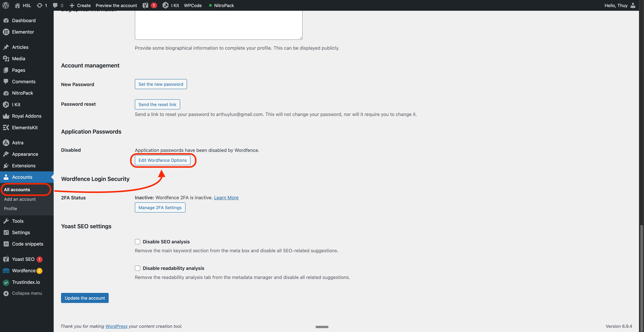The image size is (644, 332).
Task: Open the Wordfence sidebar icon
Action: (6, 271)
